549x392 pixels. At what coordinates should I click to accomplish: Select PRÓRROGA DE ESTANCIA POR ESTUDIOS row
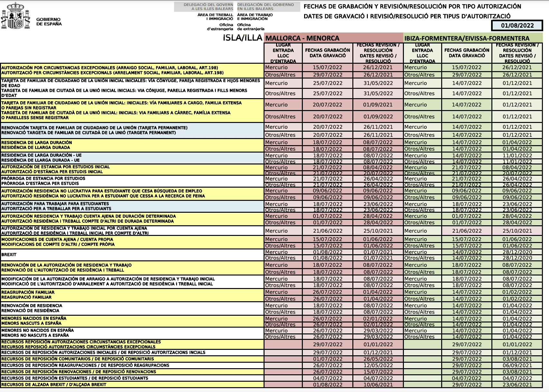(x=132, y=181)
